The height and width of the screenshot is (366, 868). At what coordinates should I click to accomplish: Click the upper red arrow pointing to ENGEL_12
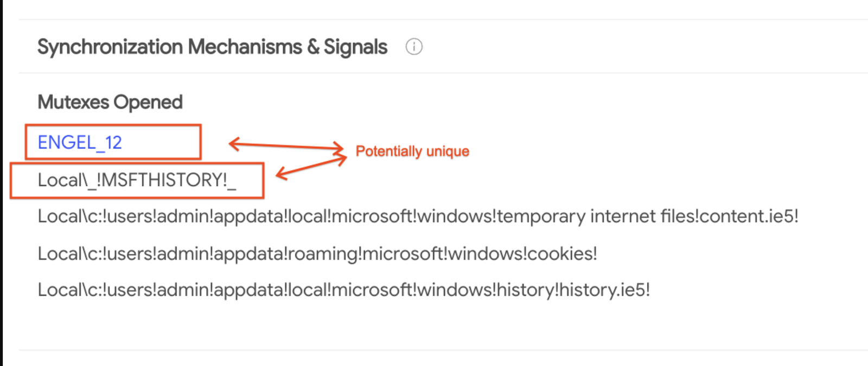pyautogui.click(x=286, y=146)
